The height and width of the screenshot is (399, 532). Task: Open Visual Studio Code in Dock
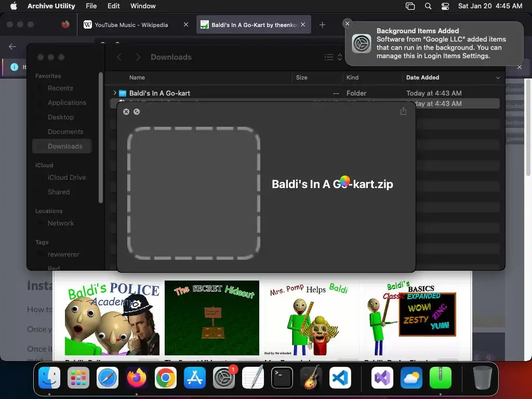pyautogui.click(x=340, y=378)
